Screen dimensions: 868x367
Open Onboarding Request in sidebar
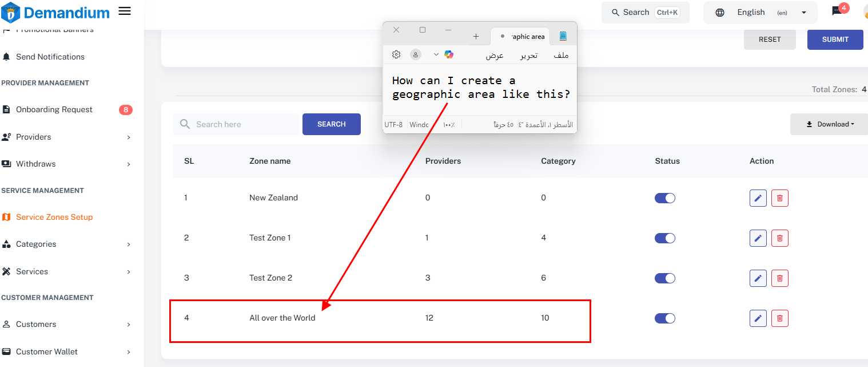[x=54, y=109]
